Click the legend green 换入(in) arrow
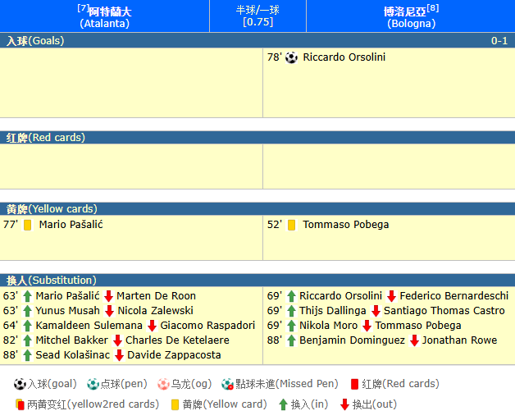This screenshot has height=420, width=515. tap(283, 404)
